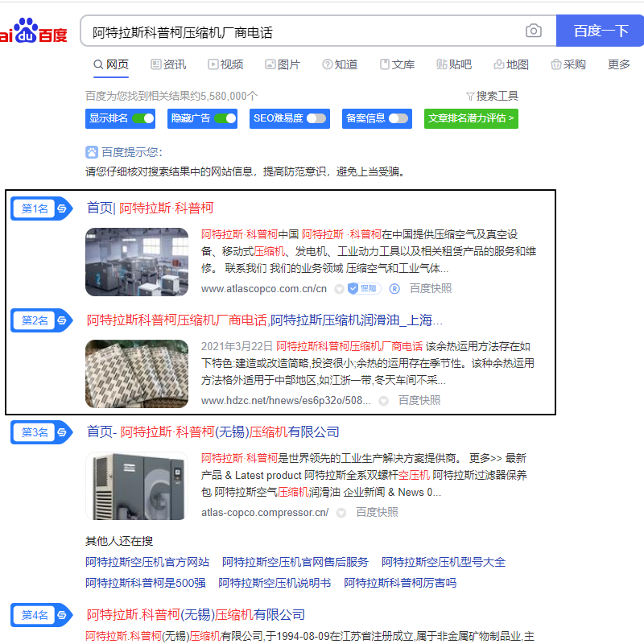Switch to the 视频 tab
644x644 pixels.
(225, 64)
